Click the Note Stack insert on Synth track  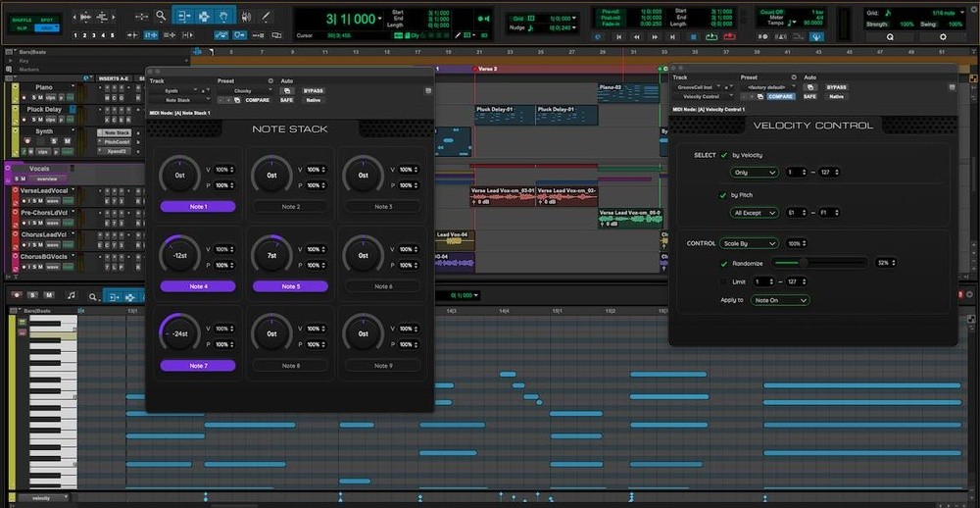[114, 132]
